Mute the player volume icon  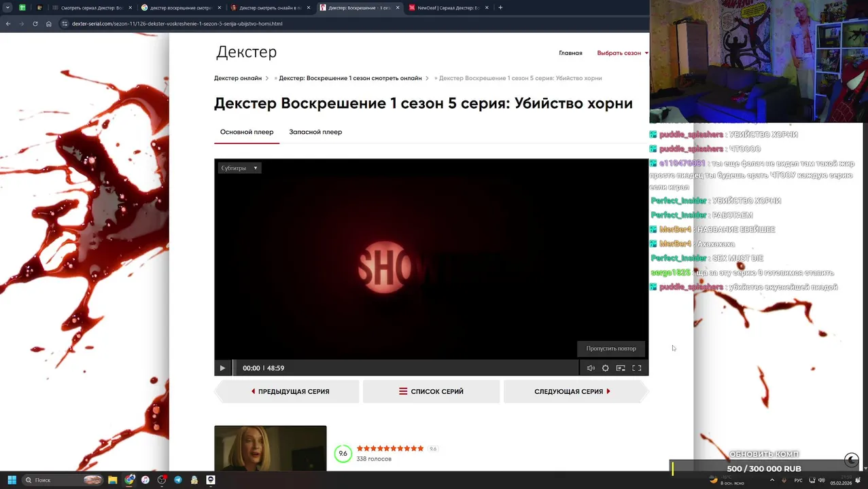pyautogui.click(x=591, y=368)
